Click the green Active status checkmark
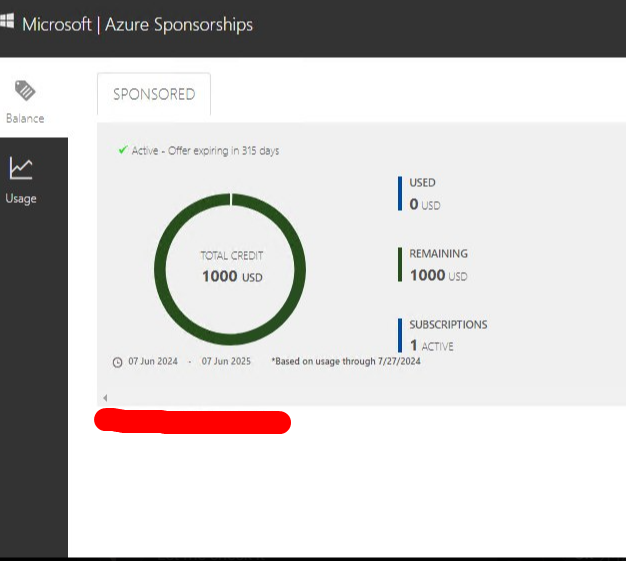 tap(123, 150)
